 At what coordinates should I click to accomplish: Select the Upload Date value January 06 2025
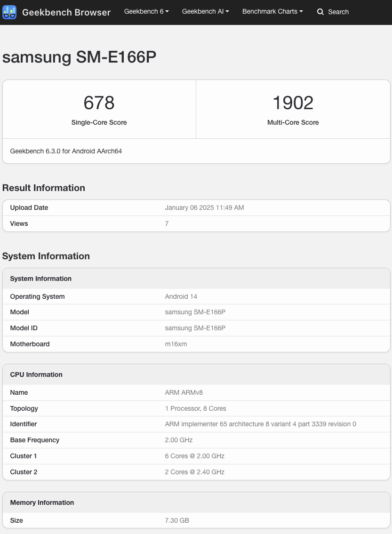coord(204,207)
